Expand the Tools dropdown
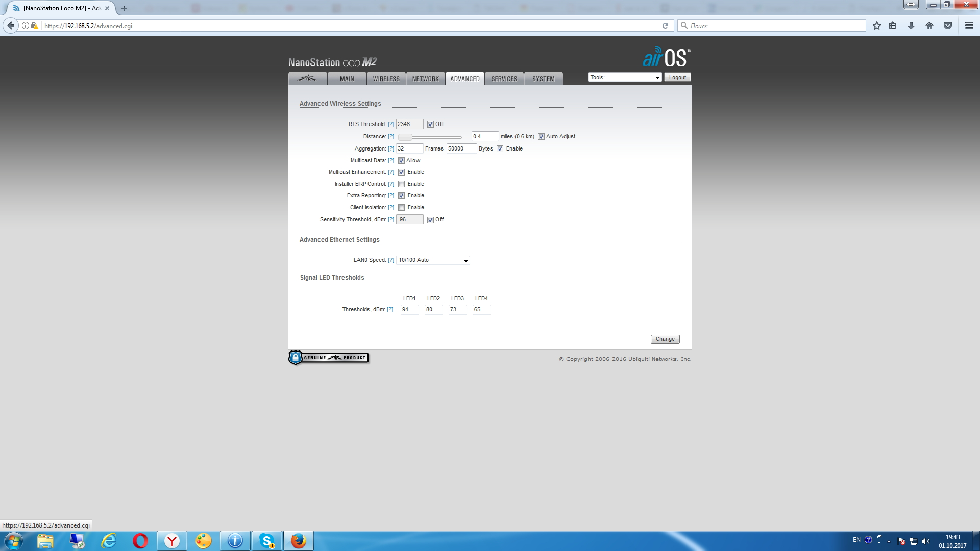Viewport: 980px width, 551px height. tap(625, 78)
